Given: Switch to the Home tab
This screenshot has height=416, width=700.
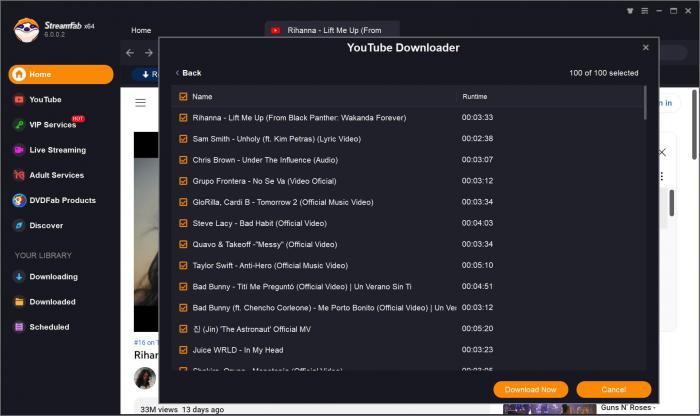Looking at the screenshot, I should (x=141, y=30).
